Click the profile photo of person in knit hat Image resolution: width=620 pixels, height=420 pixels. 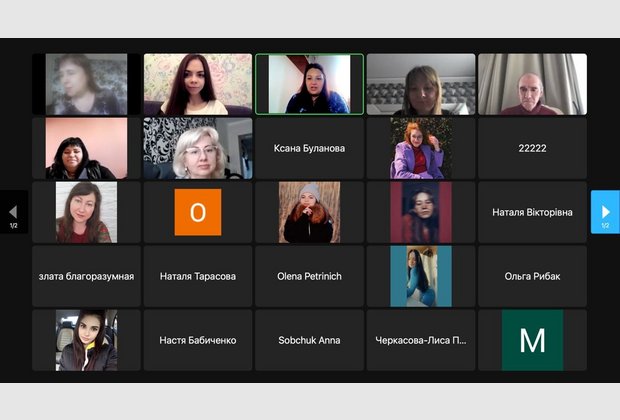point(309,212)
